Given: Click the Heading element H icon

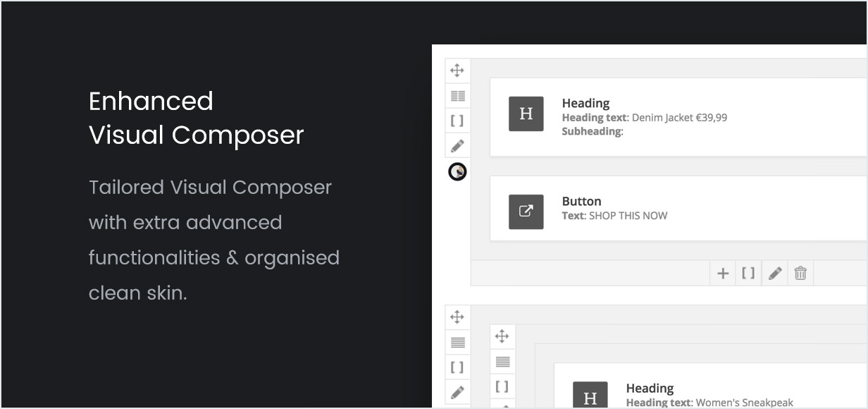Looking at the screenshot, I should (x=526, y=114).
